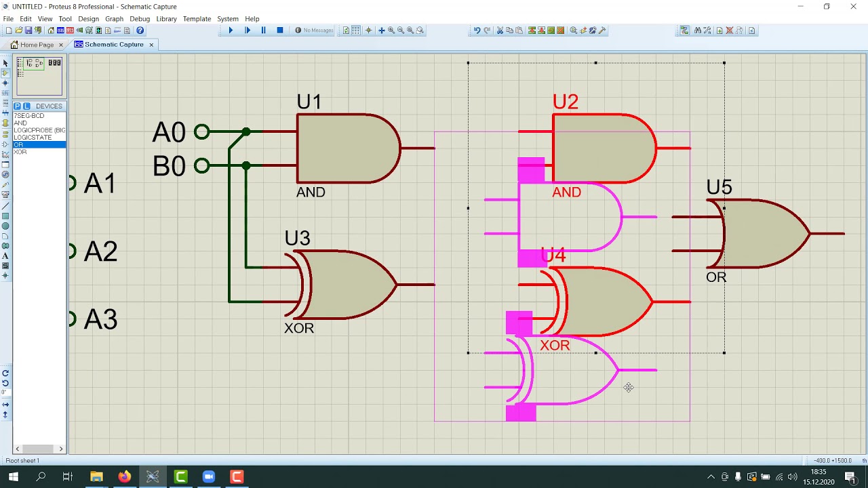The height and width of the screenshot is (488, 868).
Task: Open the Graph menu
Action: pos(114,18)
